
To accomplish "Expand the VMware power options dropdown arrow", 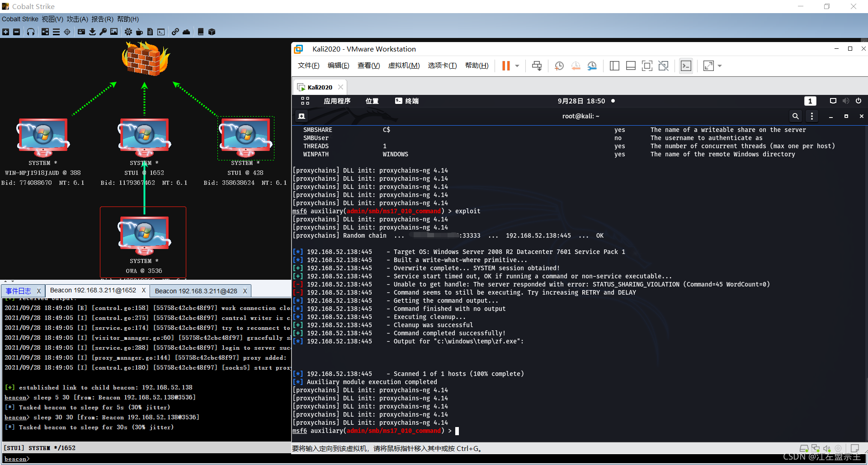I will click(x=517, y=66).
